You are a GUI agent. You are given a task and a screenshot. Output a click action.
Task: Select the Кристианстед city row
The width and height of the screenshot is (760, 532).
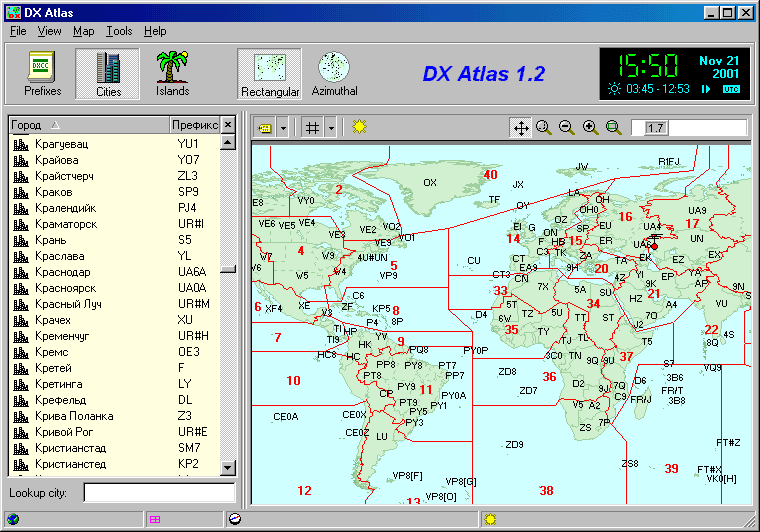(114, 464)
